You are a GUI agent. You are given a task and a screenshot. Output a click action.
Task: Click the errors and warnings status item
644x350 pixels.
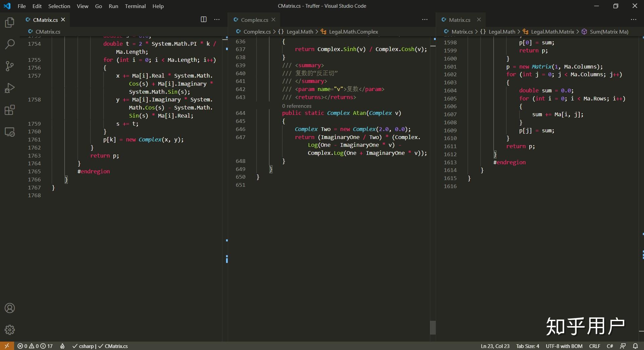35,346
